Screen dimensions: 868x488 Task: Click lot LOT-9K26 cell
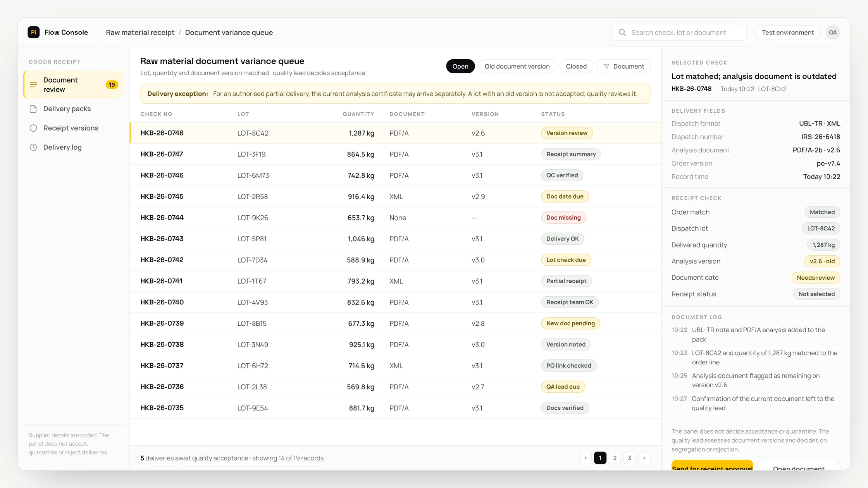[x=253, y=218]
